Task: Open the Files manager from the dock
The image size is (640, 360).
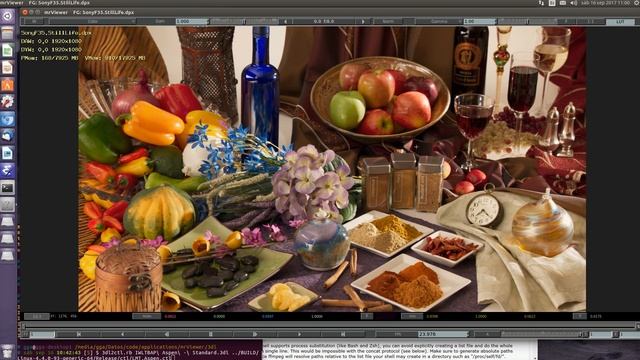Action: click(x=7, y=33)
